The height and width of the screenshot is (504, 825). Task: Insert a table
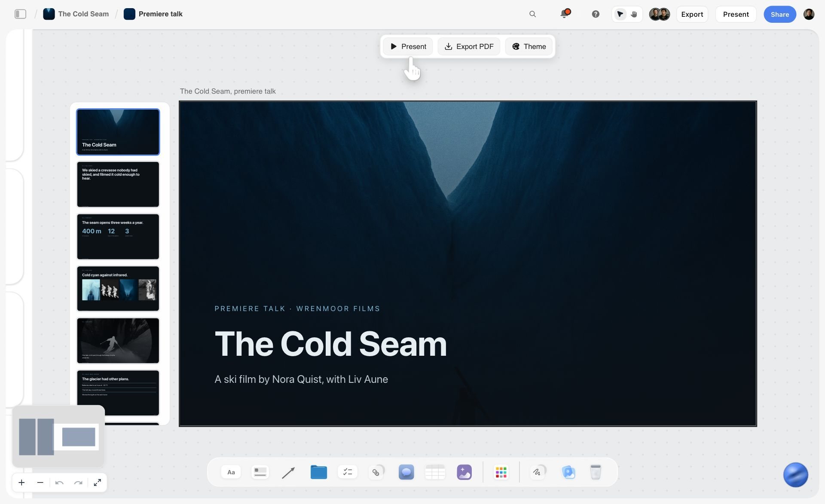coord(435,472)
